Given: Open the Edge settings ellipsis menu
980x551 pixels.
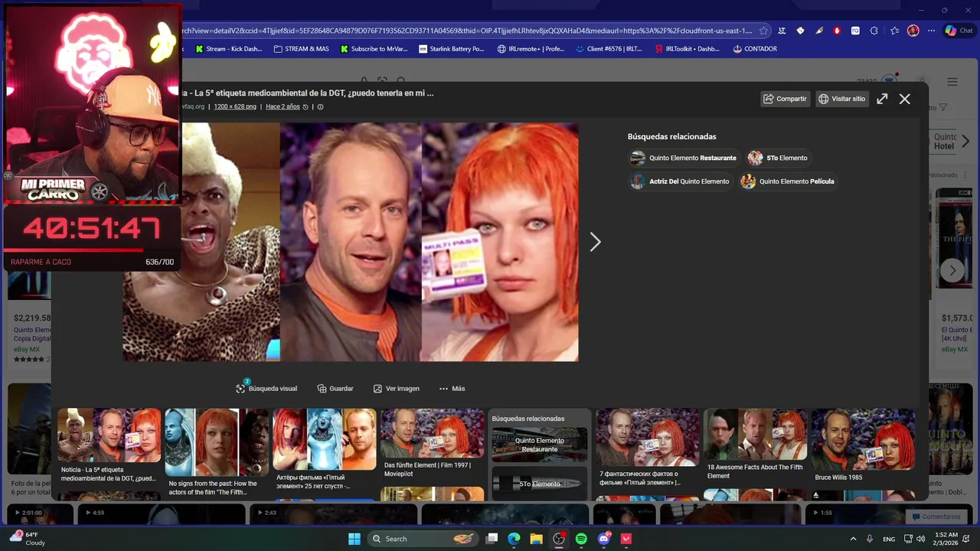Looking at the screenshot, I should click(931, 31).
